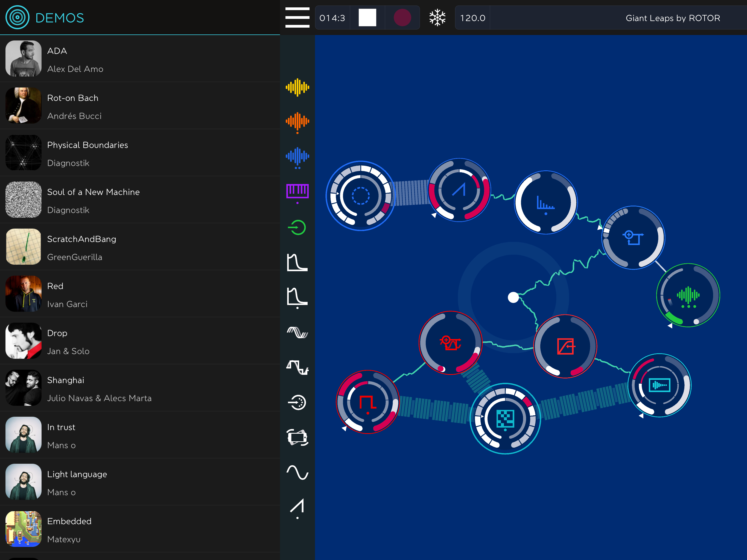This screenshot has height=560, width=747.
Task: Select the yellow audio waveform icon
Action: pyautogui.click(x=297, y=87)
